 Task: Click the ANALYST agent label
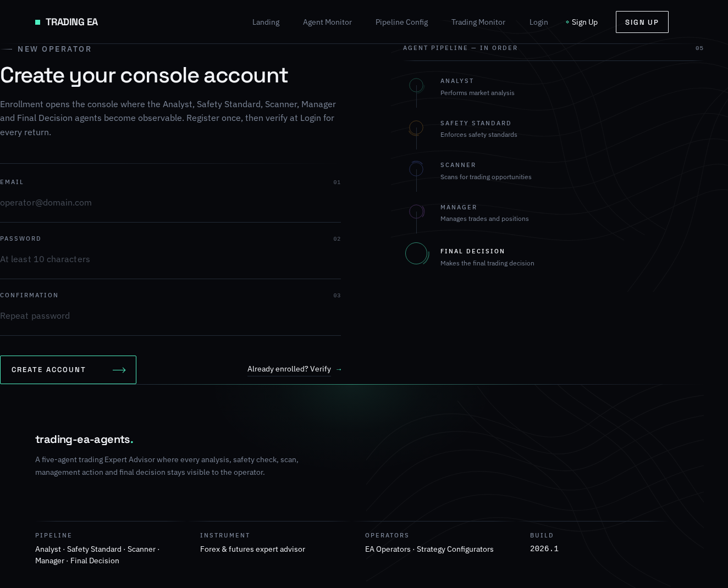click(457, 81)
